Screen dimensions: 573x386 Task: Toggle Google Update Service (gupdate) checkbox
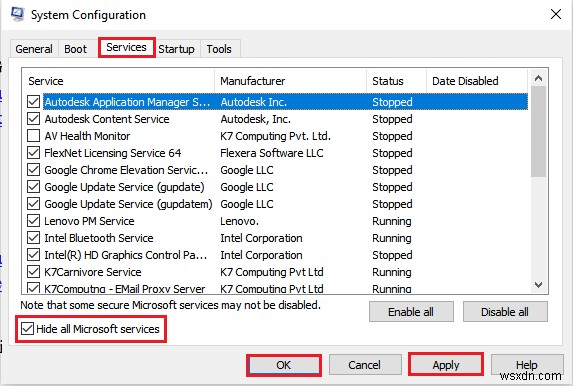click(34, 187)
